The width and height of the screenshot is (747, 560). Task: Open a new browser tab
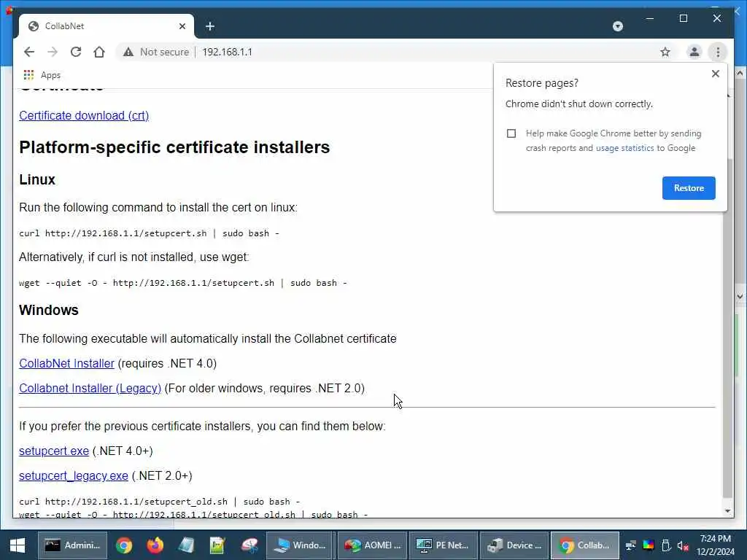pyautogui.click(x=209, y=26)
